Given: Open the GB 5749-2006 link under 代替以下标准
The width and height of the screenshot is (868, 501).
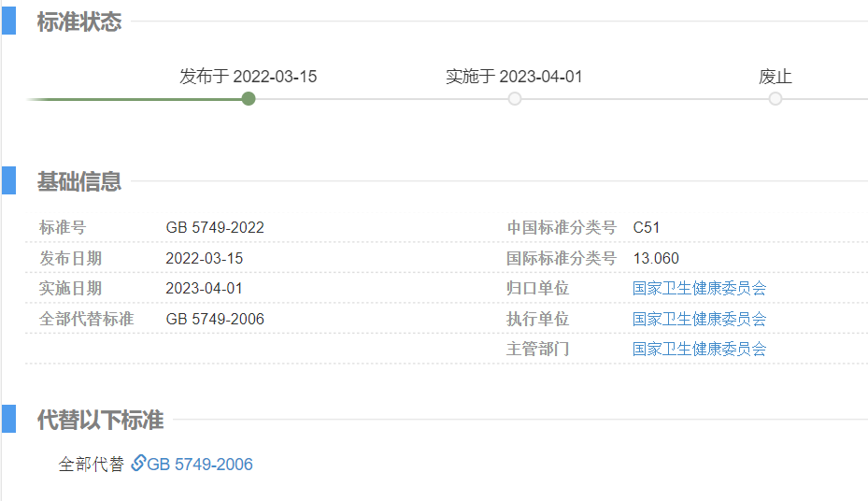Looking at the screenshot, I should pos(200,465).
